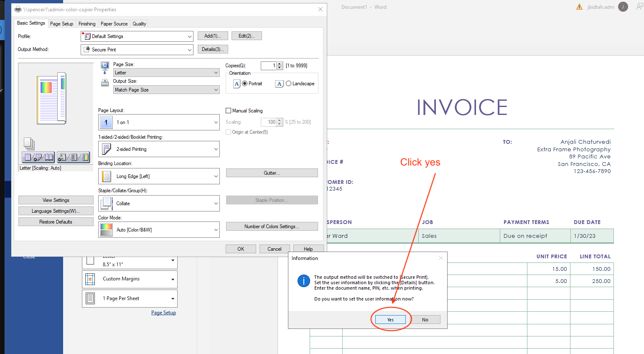The height and width of the screenshot is (354, 644).
Task: Open the Staple/Collate/Group Collate dropdown
Action: click(159, 204)
